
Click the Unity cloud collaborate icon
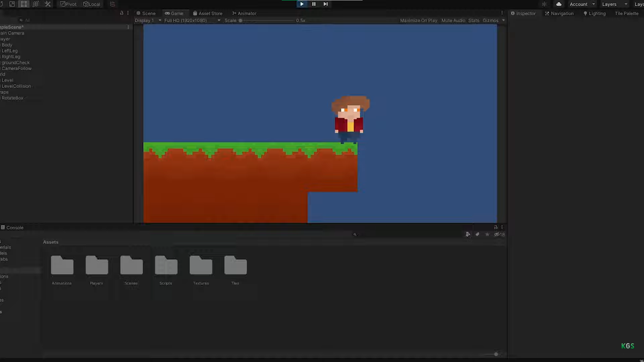coord(559,4)
